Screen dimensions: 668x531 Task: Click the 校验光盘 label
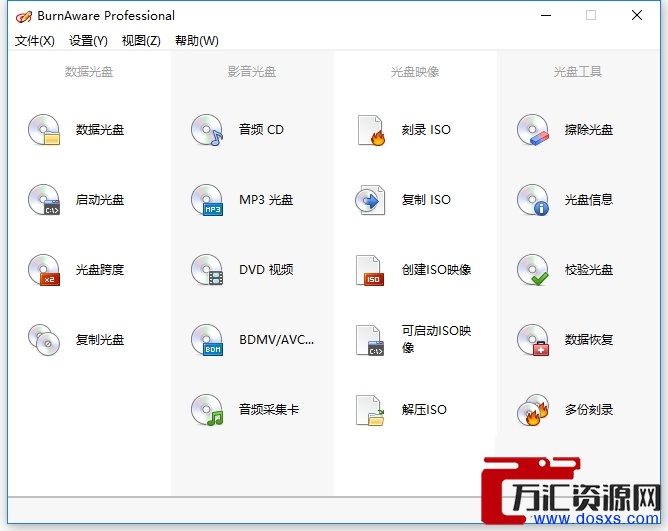(x=589, y=269)
